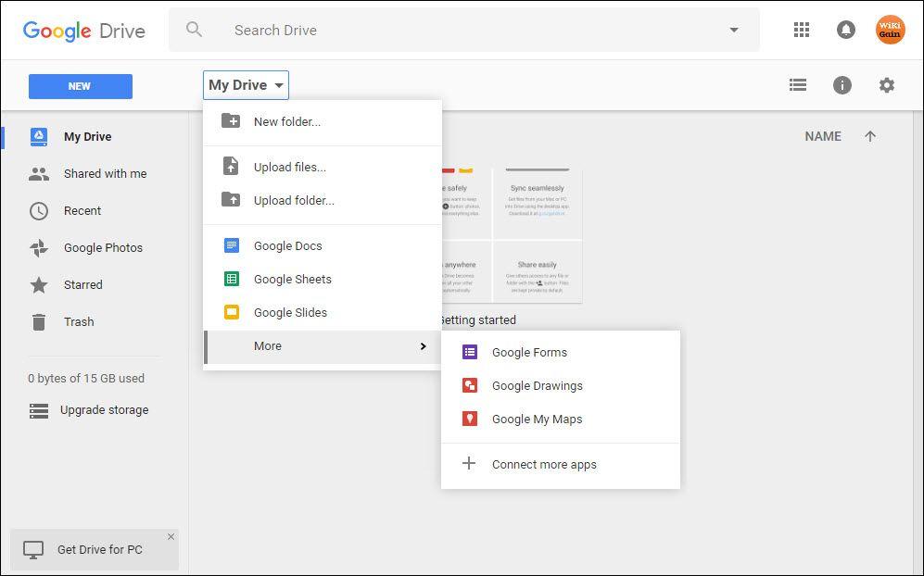Click Upgrade storage link
The image size is (924, 576).
(x=105, y=410)
